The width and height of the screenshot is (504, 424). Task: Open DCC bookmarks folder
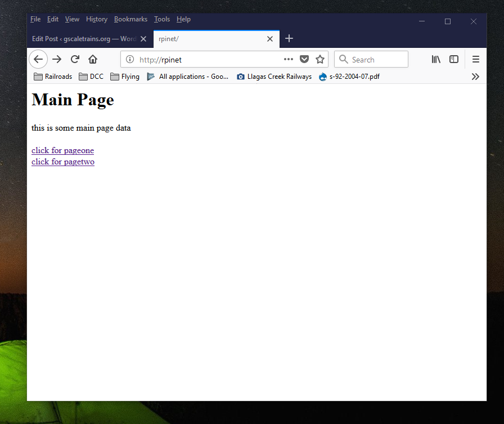coord(91,77)
